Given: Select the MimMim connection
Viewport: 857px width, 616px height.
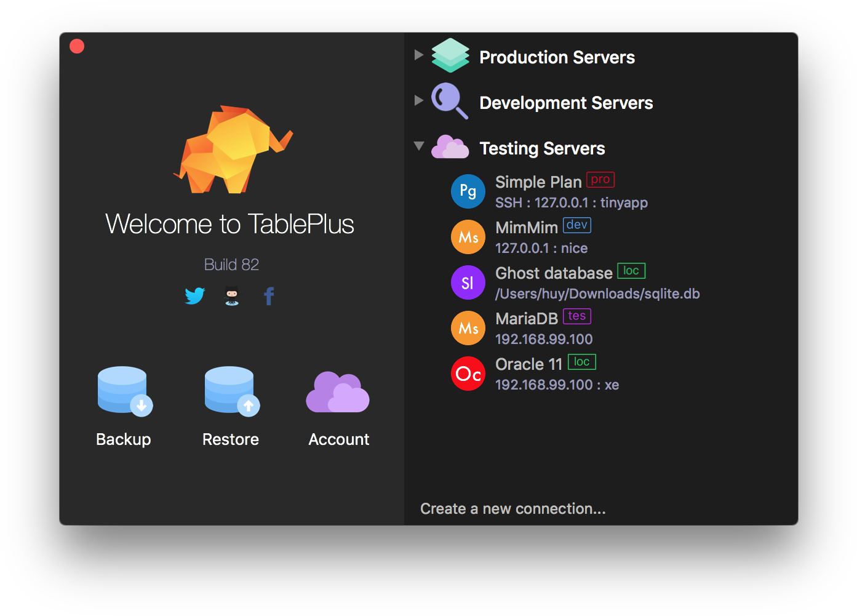Looking at the screenshot, I should coord(527,228).
